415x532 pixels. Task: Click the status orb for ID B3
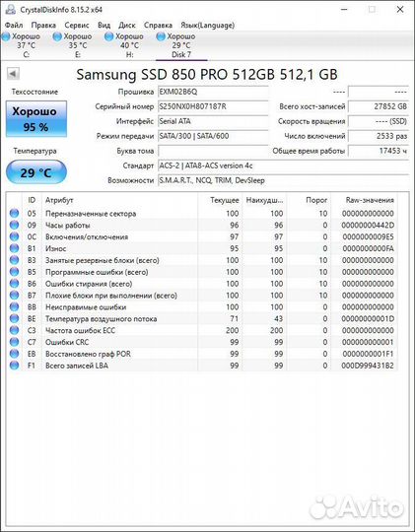pos(14,260)
